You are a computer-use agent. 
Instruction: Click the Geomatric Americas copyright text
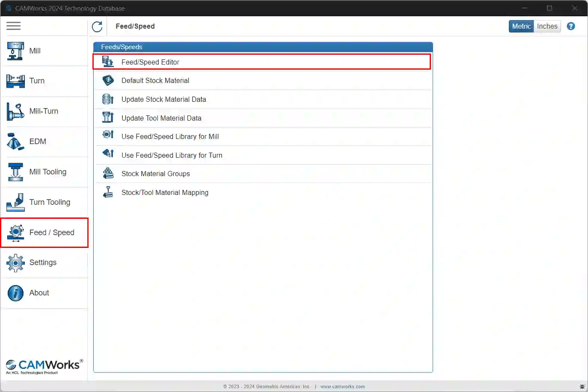[x=266, y=386]
